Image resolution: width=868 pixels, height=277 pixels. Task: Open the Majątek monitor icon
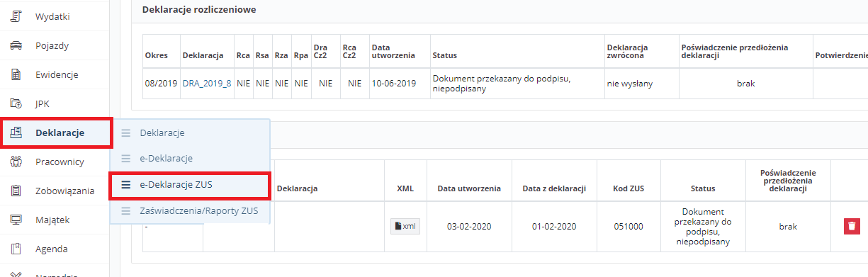[x=16, y=220]
